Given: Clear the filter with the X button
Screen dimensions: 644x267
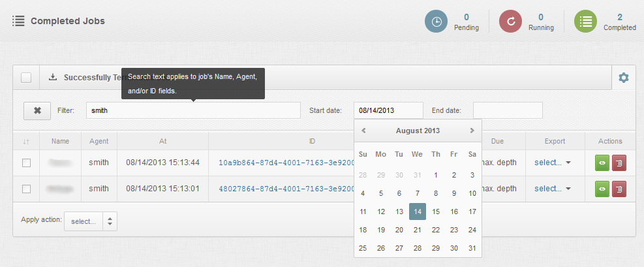Looking at the screenshot, I should point(37,110).
